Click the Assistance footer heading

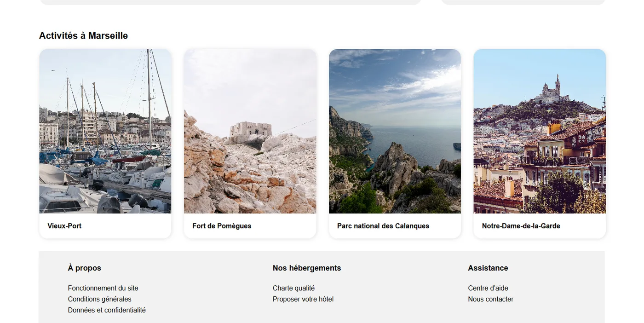(x=488, y=268)
